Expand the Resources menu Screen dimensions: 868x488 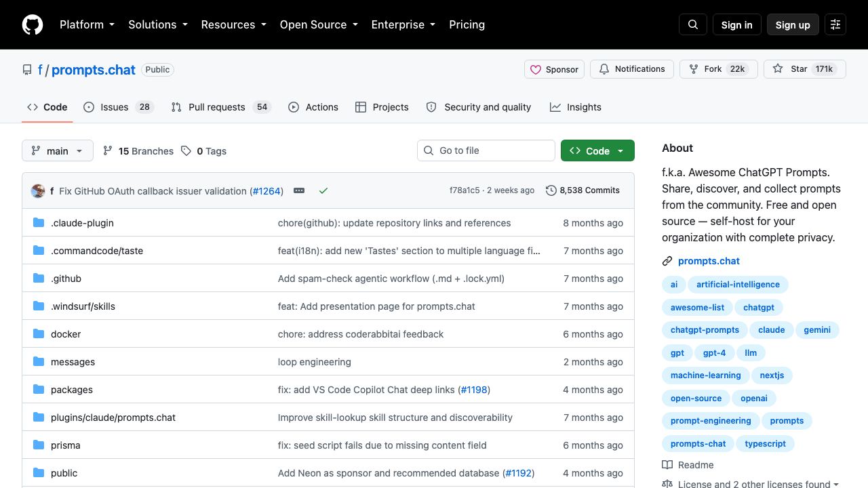pos(233,24)
